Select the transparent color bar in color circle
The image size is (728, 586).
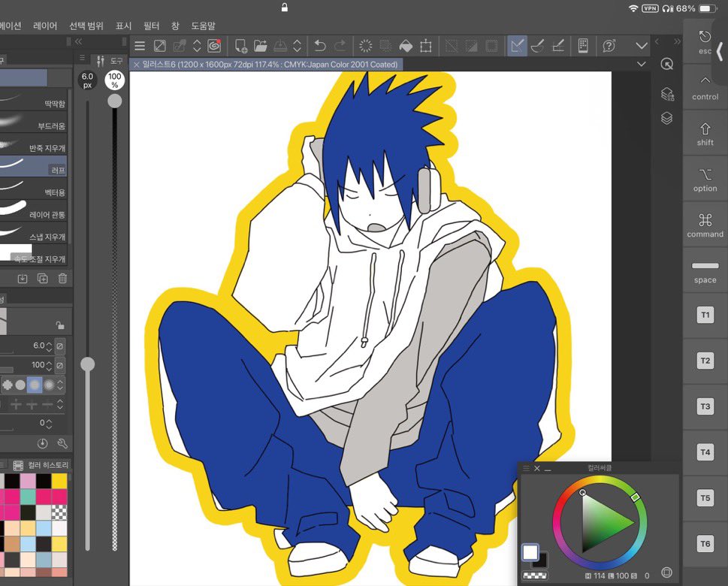pos(535,575)
